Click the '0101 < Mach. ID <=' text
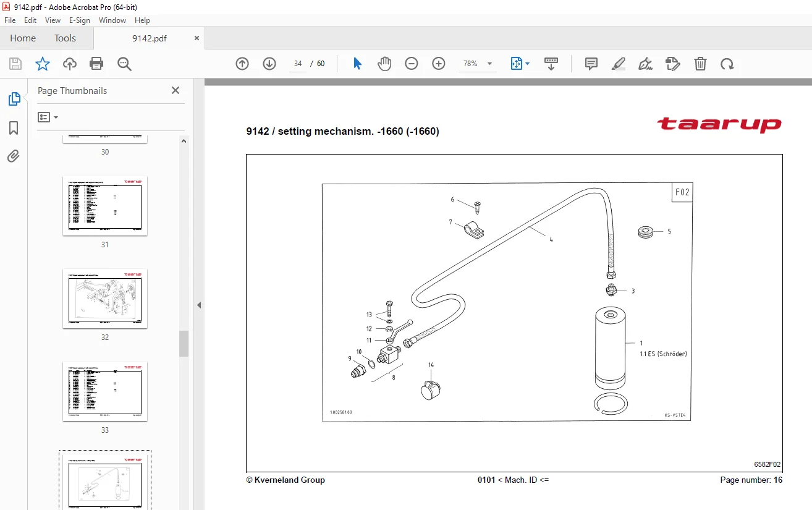 click(x=513, y=480)
